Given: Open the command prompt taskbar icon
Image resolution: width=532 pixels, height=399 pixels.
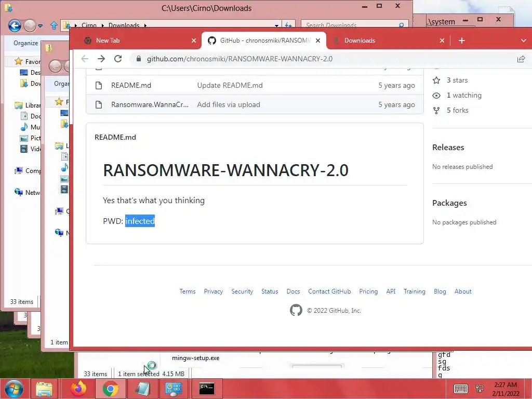Looking at the screenshot, I should pyautogui.click(x=207, y=389).
